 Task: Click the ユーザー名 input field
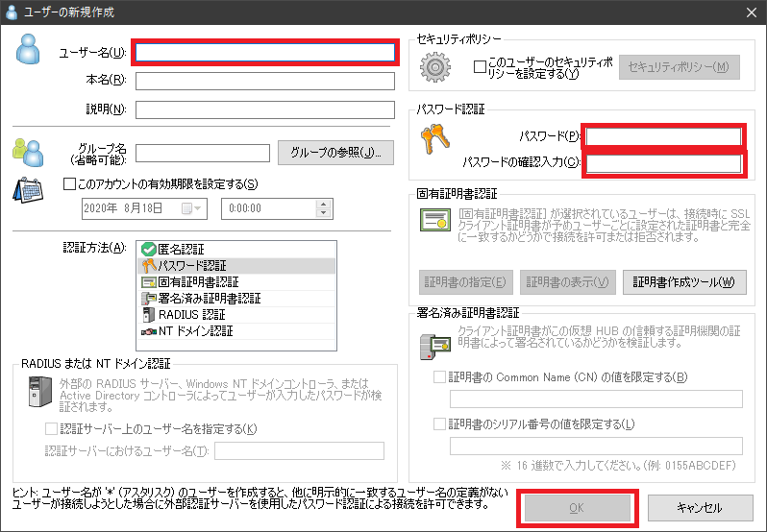[x=265, y=53]
